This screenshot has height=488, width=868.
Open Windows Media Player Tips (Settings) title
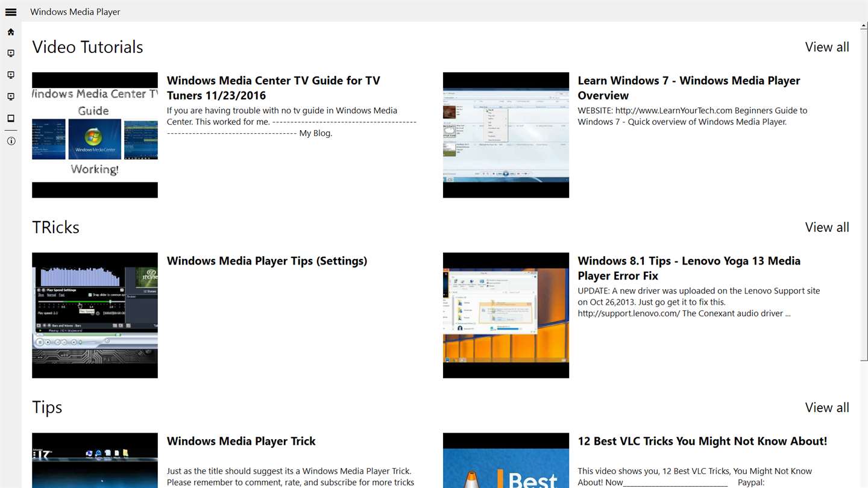267,261
